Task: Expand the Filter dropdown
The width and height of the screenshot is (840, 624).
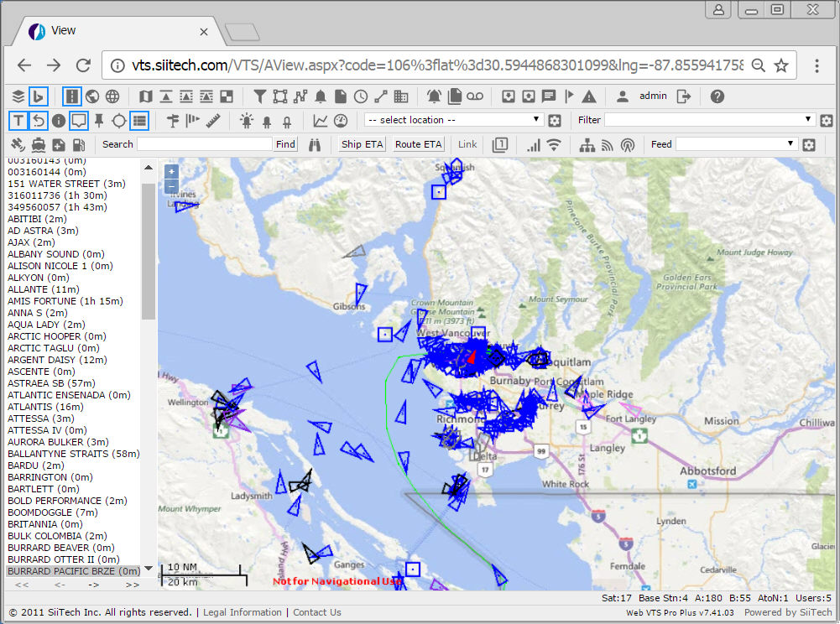Action: coord(710,120)
